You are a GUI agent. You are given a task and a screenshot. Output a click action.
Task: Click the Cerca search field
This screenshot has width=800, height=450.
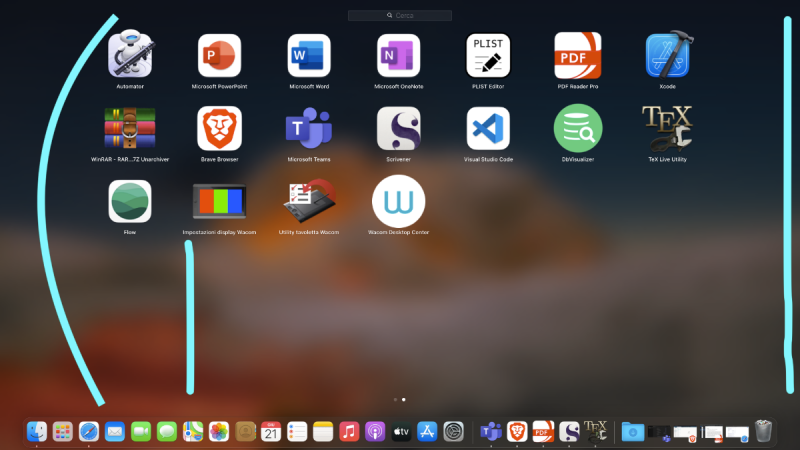click(400, 15)
